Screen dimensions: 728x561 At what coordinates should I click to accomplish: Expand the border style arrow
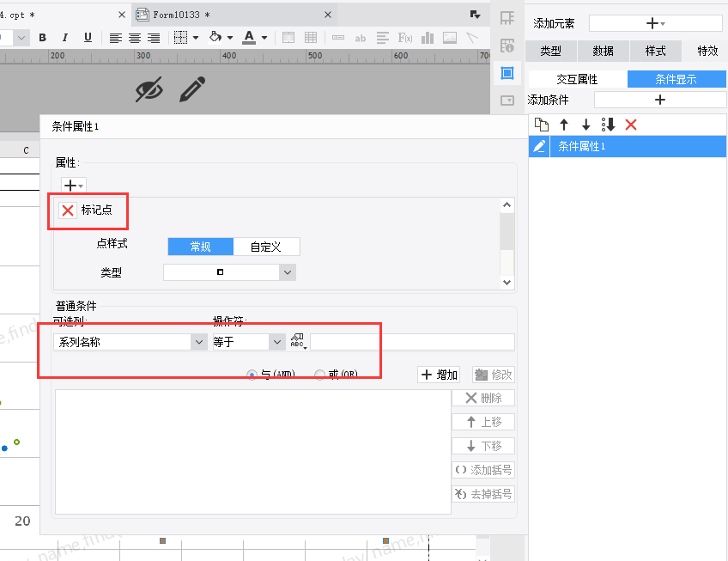pos(196,38)
